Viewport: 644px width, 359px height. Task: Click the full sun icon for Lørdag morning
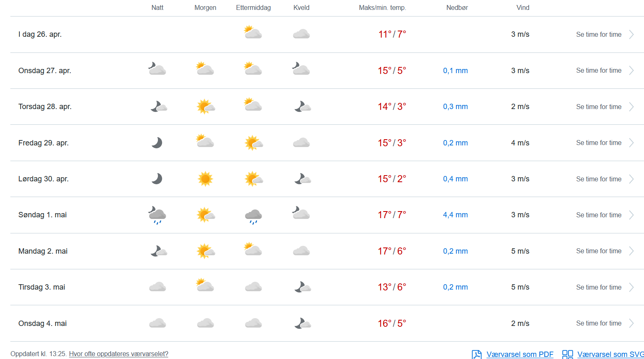click(205, 179)
